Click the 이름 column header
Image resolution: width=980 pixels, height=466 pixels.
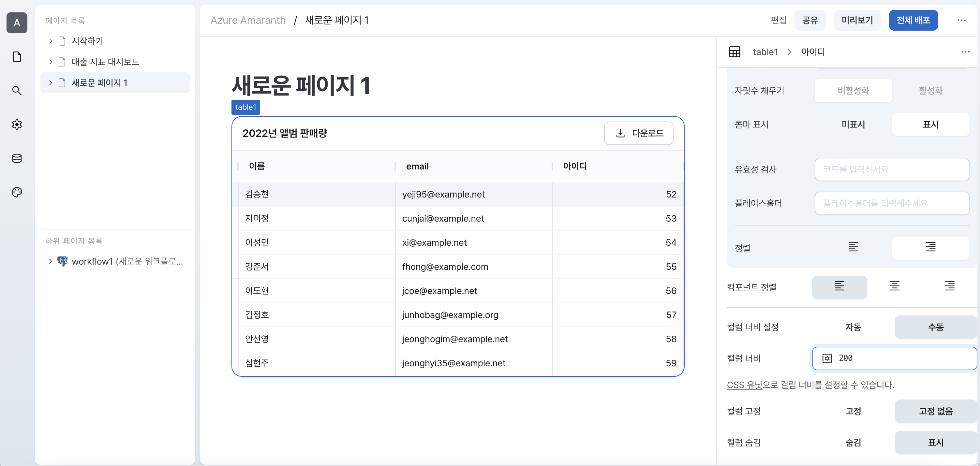coord(317,166)
